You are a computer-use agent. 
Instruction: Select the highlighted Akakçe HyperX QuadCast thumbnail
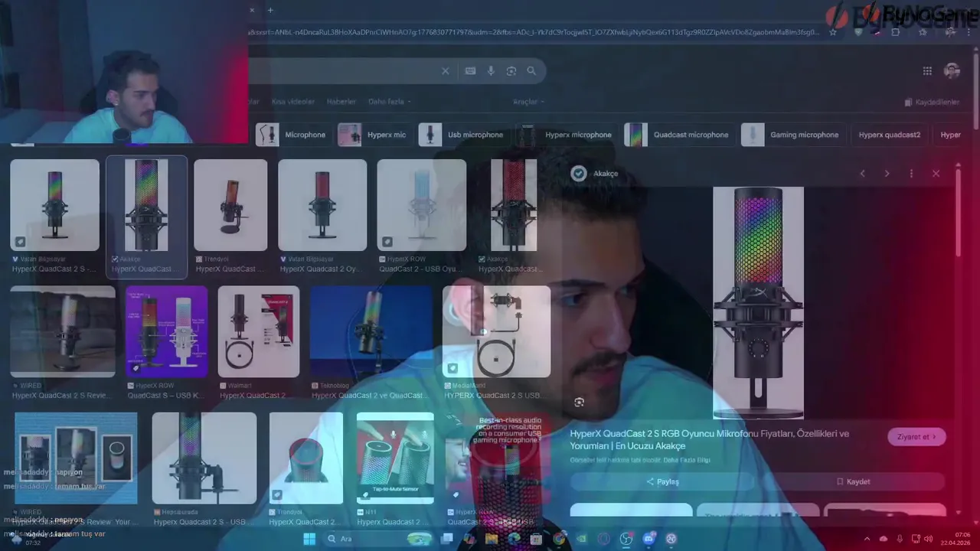[x=146, y=204]
